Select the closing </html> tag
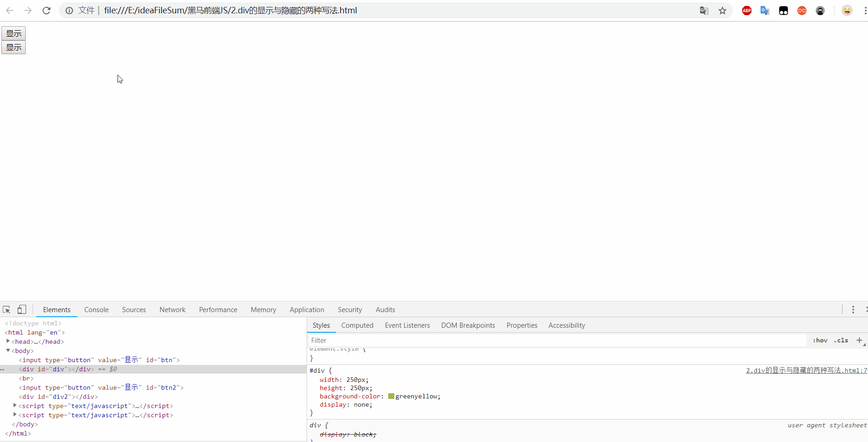The width and height of the screenshot is (868, 442). tap(18, 433)
